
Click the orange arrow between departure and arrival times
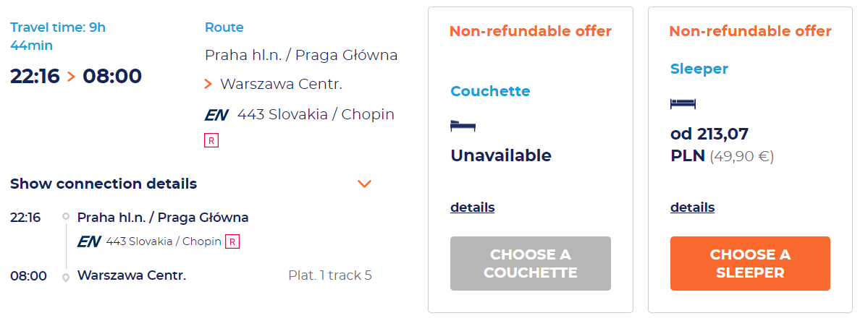(x=71, y=76)
